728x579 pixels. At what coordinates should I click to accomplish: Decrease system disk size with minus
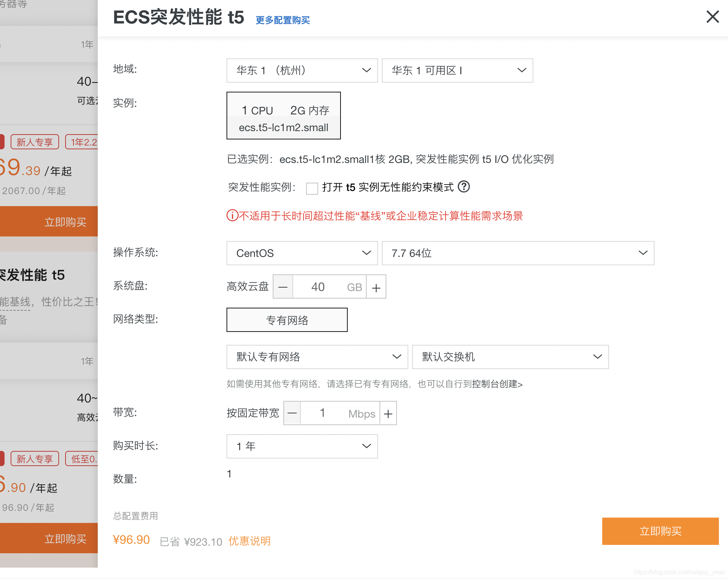[x=283, y=287]
